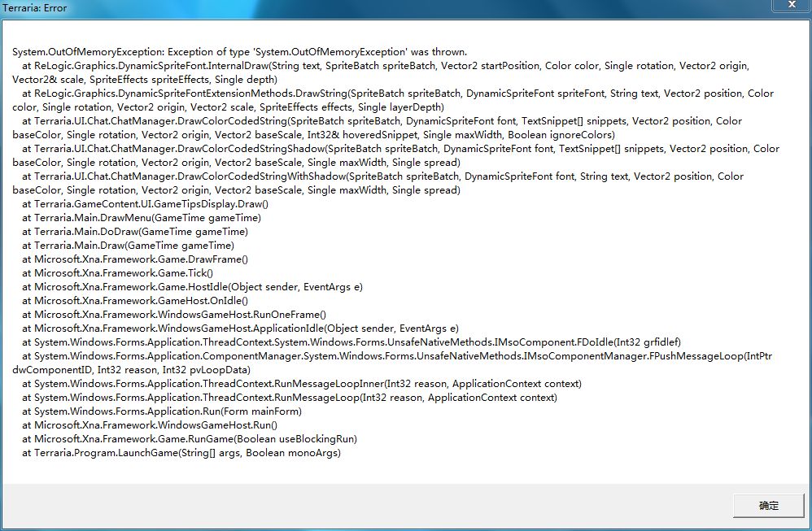Click the Application.Run(Form mainForm) line

click(162, 411)
